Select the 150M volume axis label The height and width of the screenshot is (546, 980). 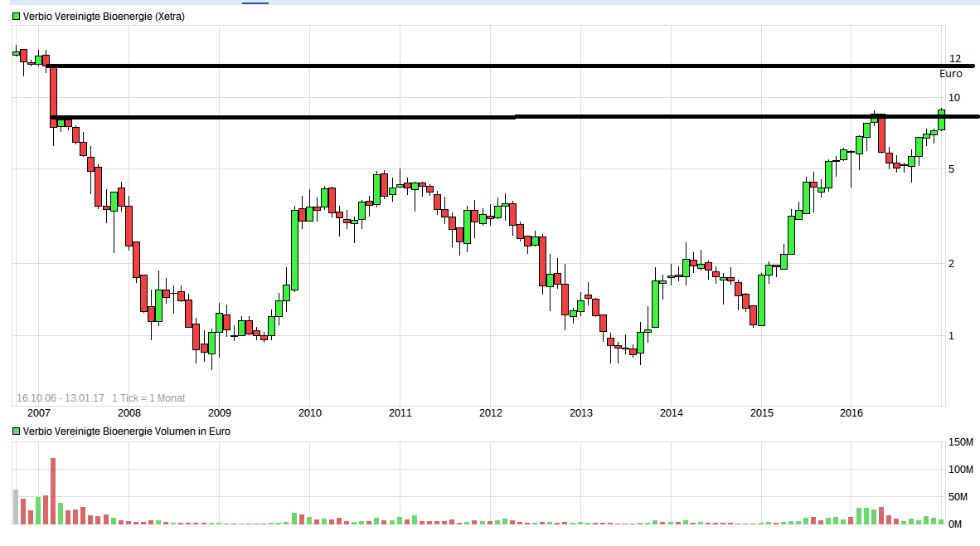click(960, 442)
